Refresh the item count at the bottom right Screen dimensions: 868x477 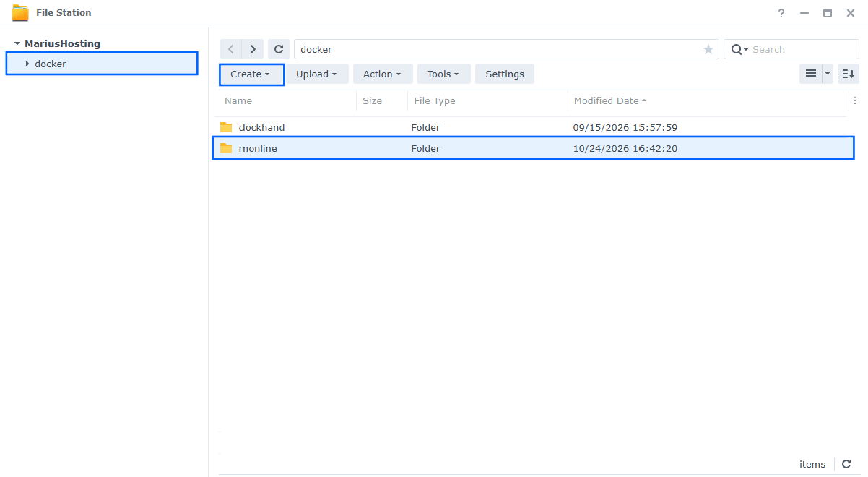click(x=846, y=464)
